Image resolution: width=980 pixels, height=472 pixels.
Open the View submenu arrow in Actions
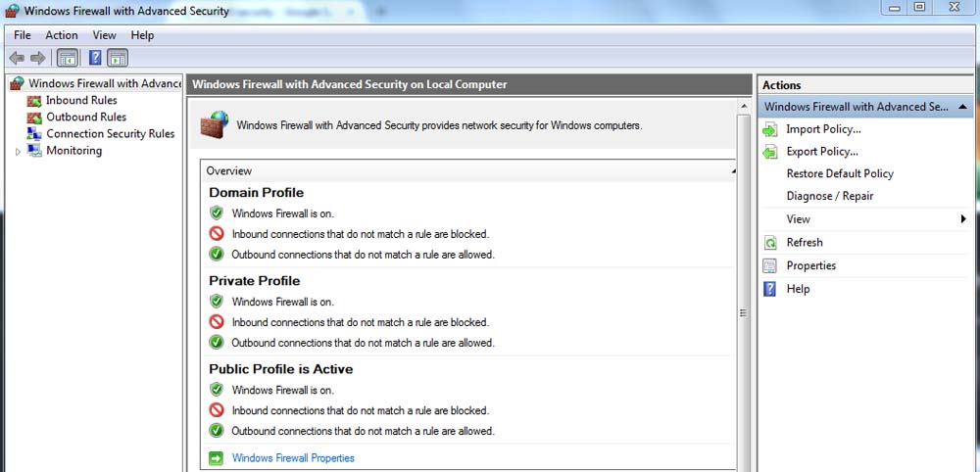(963, 219)
